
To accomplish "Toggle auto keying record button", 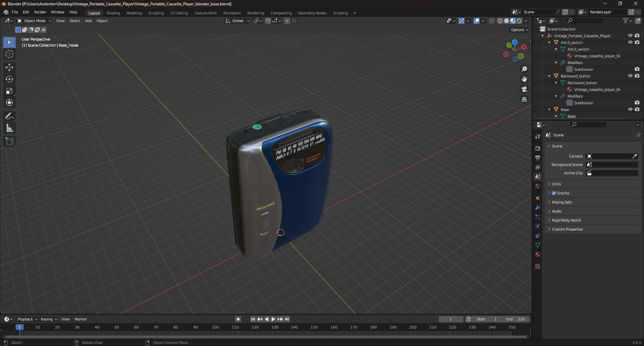I will coord(238,319).
